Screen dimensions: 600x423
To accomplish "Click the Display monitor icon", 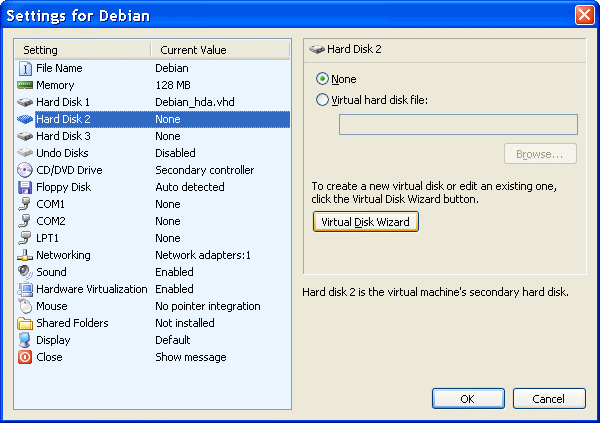I will [x=25, y=340].
